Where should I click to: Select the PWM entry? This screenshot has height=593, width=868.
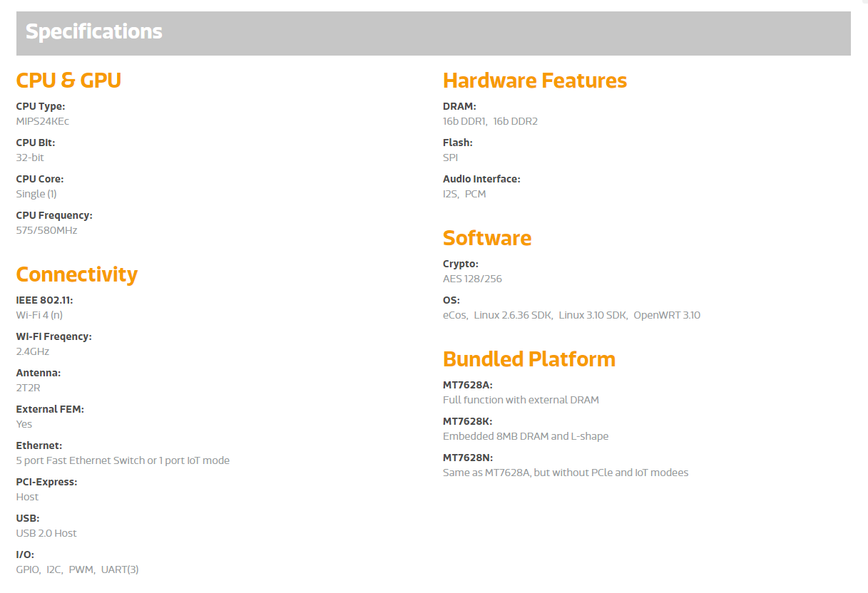click(81, 569)
